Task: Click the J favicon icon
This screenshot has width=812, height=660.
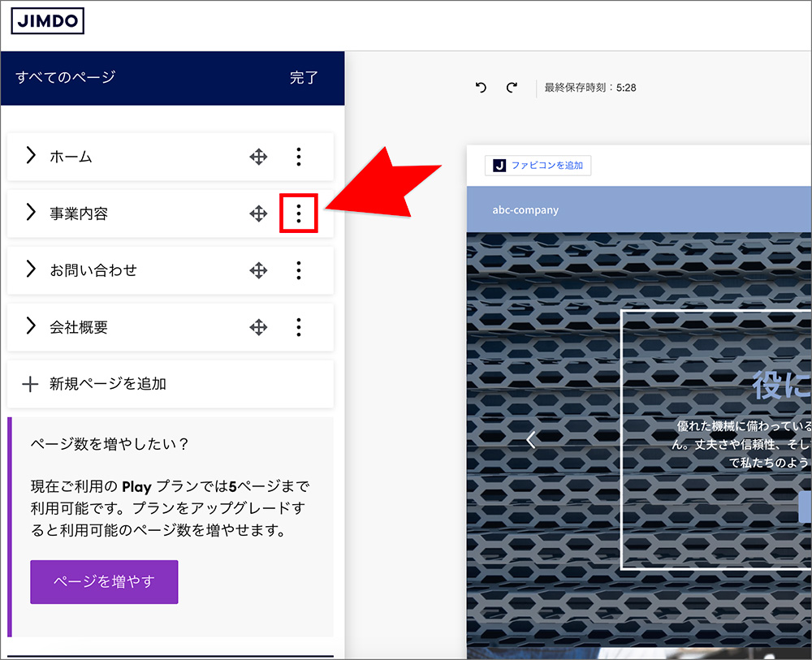Action: [499, 165]
